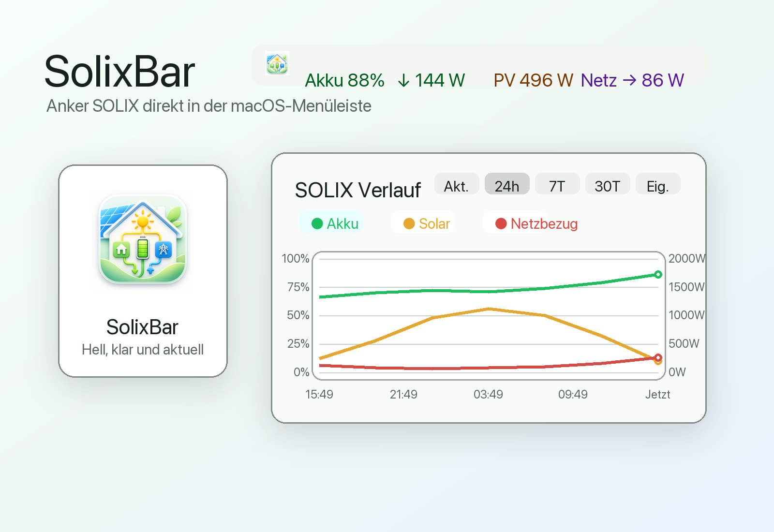This screenshot has width=774, height=532.
Task: Click the 09:49 time axis label
Action: pyautogui.click(x=573, y=394)
